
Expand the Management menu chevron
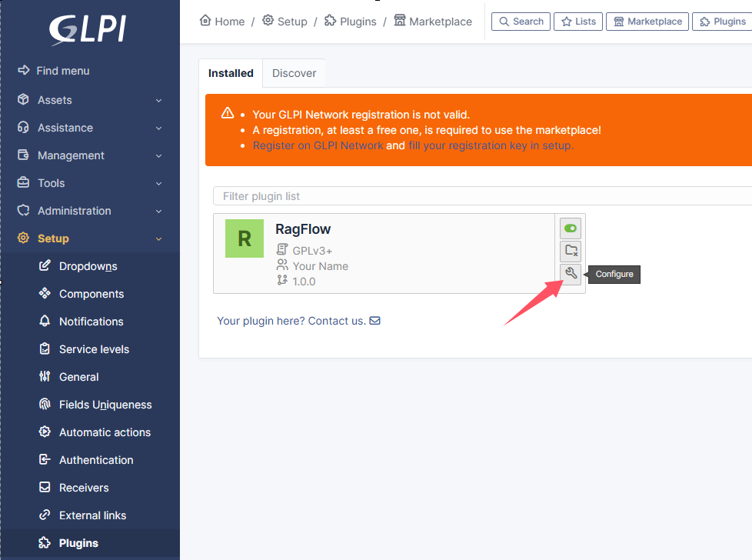[x=158, y=156]
